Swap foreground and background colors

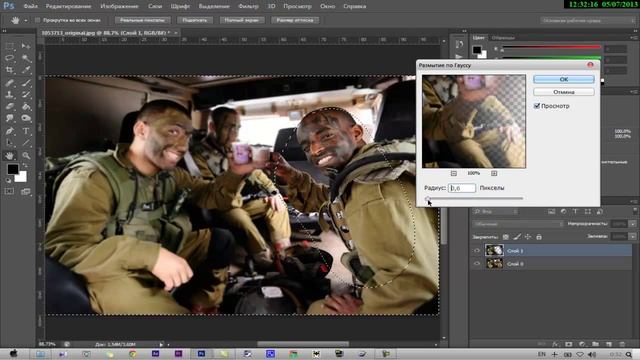pos(25,166)
